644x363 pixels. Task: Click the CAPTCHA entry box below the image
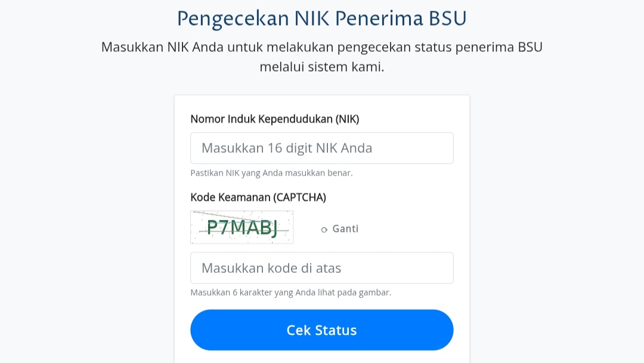(x=321, y=267)
